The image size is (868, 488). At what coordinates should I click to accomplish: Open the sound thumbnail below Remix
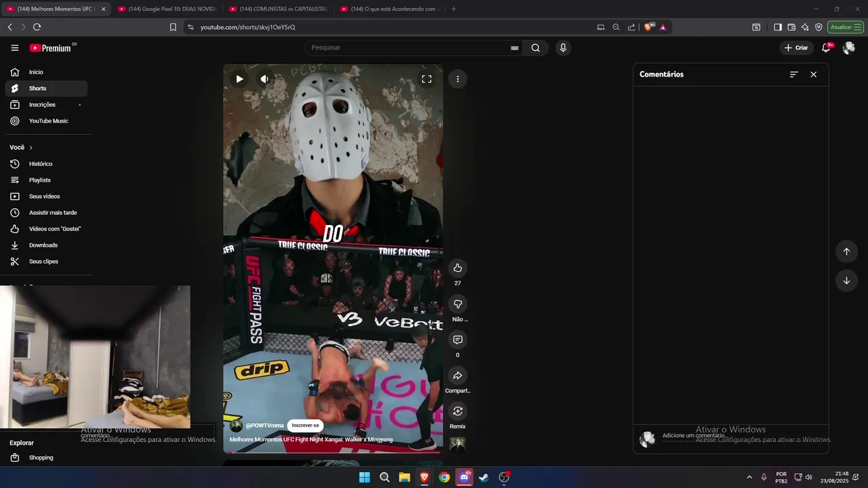pyautogui.click(x=458, y=445)
